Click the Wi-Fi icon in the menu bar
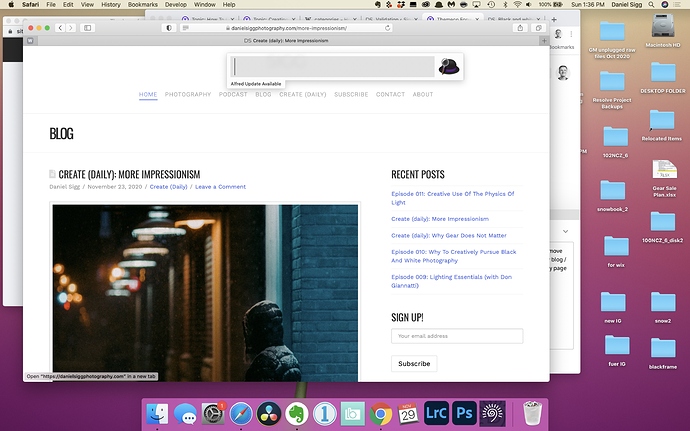Screen dimensions: 690x431 point(517,4)
